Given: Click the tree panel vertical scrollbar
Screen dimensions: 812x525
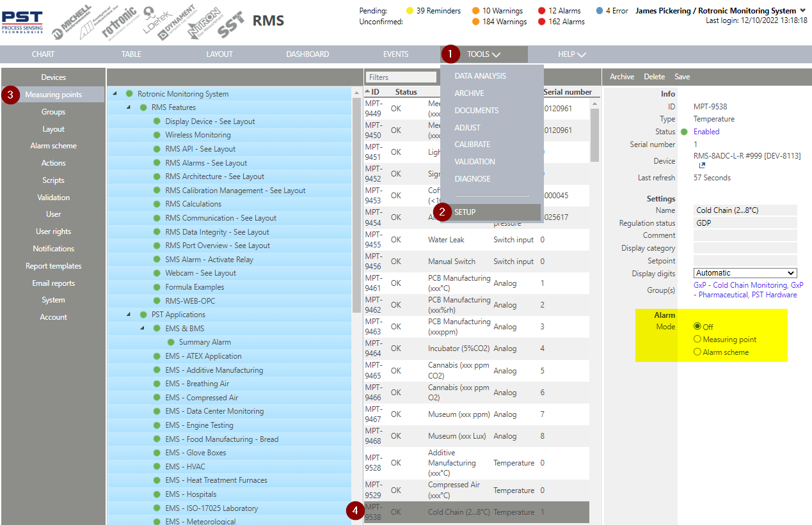Looking at the screenshot, I should click(x=356, y=205).
